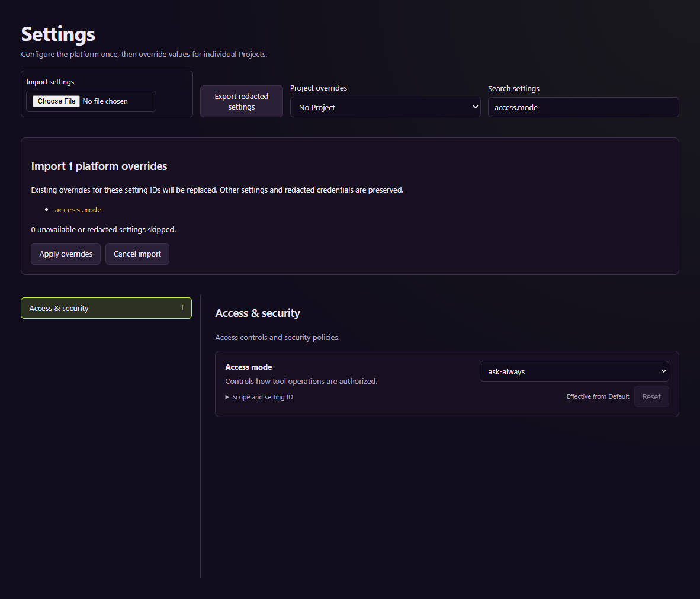Click the 'Controls how tool operations are authorized' description
The height and width of the screenshot is (599, 700).
[x=301, y=382]
